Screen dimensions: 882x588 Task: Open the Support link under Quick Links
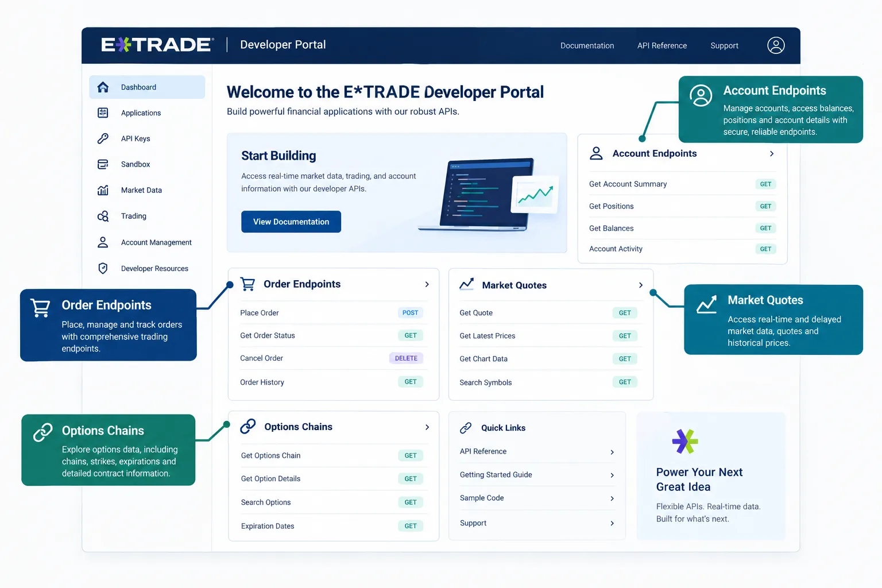pos(537,523)
